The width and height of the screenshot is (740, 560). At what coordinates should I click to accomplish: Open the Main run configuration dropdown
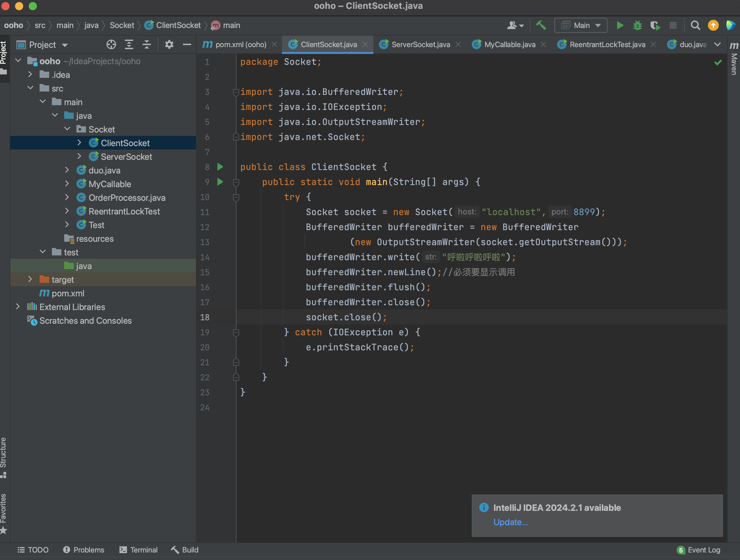tap(581, 25)
